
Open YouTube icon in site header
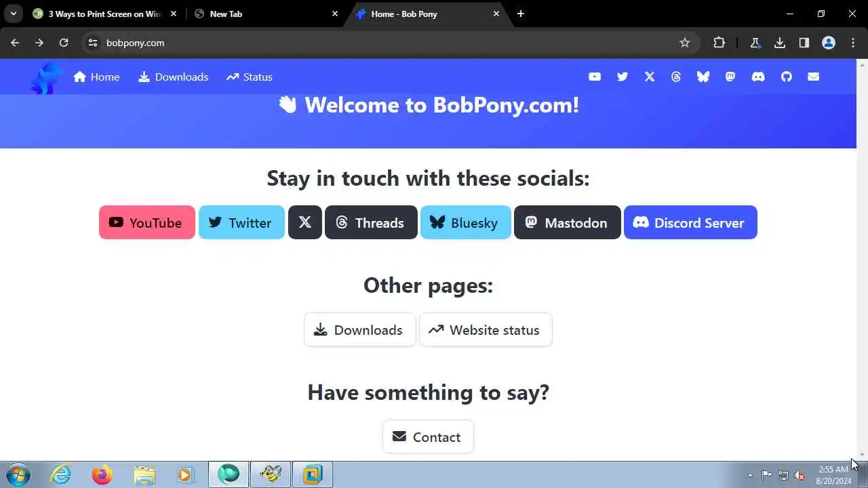point(595,77)
